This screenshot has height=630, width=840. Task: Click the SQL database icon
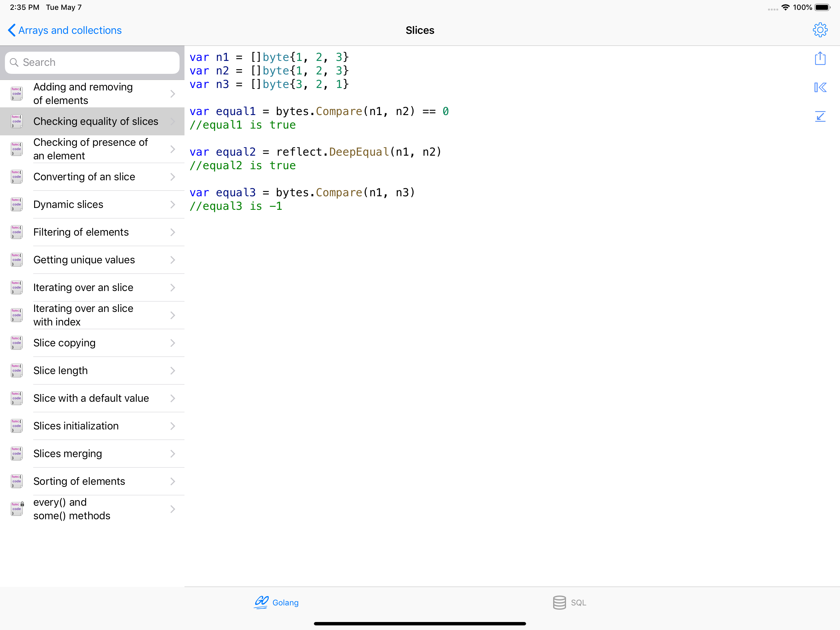coord(559,602)
